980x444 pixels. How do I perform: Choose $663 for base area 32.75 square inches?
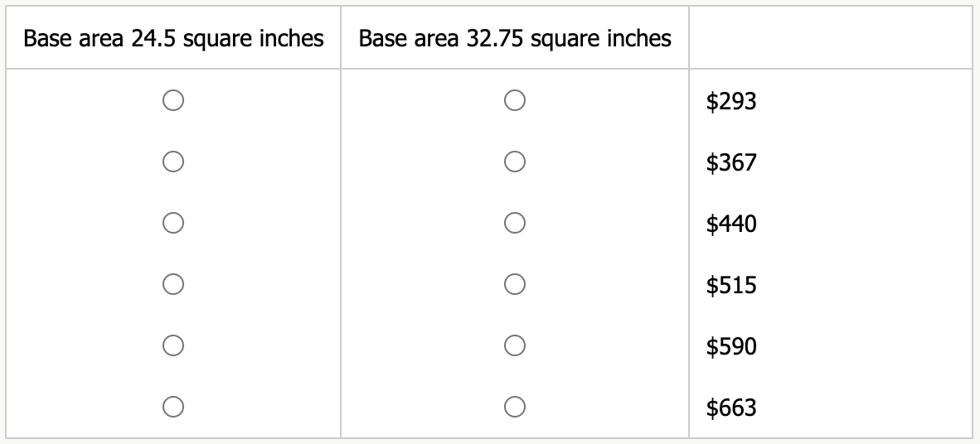click(x=514, y=407)
